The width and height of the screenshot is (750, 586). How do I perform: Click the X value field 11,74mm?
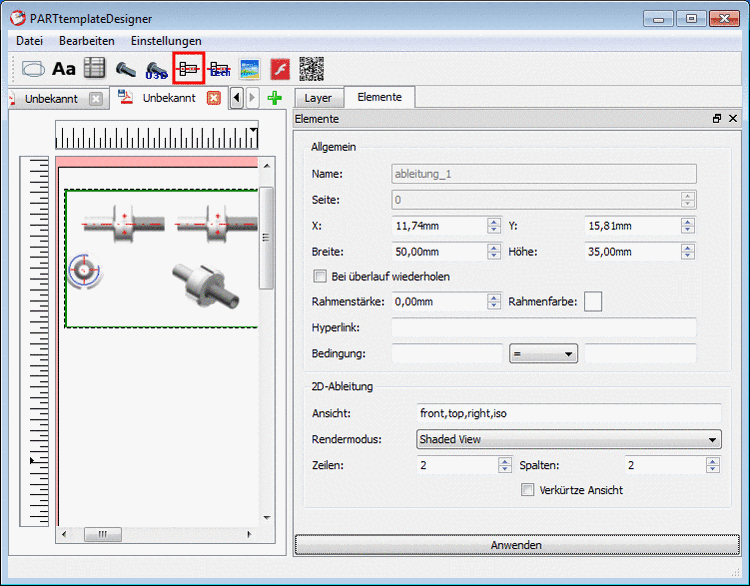(x=440, y=226)
